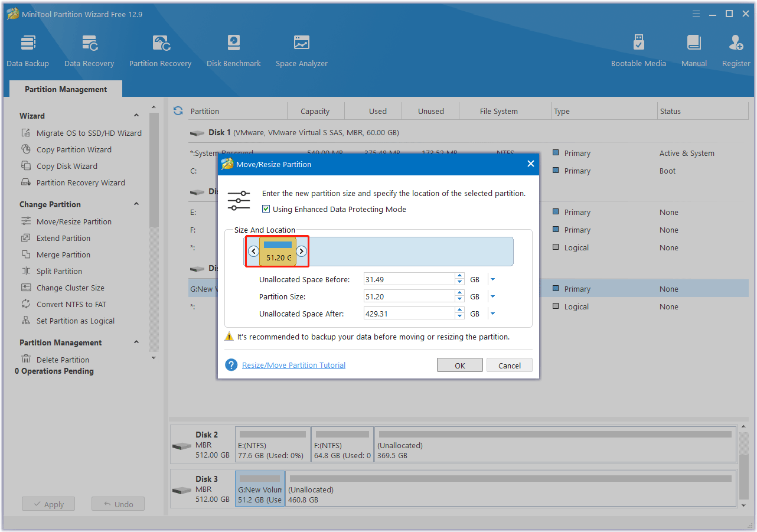Open the Manual
757x532 pixels.
694,50
